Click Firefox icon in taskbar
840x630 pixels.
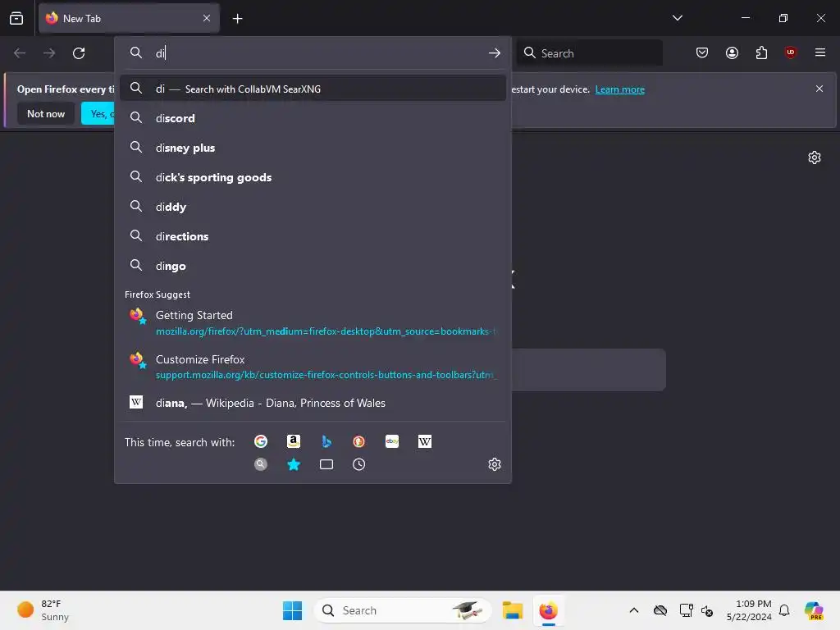pyautogui.click(x=548, y=610)
